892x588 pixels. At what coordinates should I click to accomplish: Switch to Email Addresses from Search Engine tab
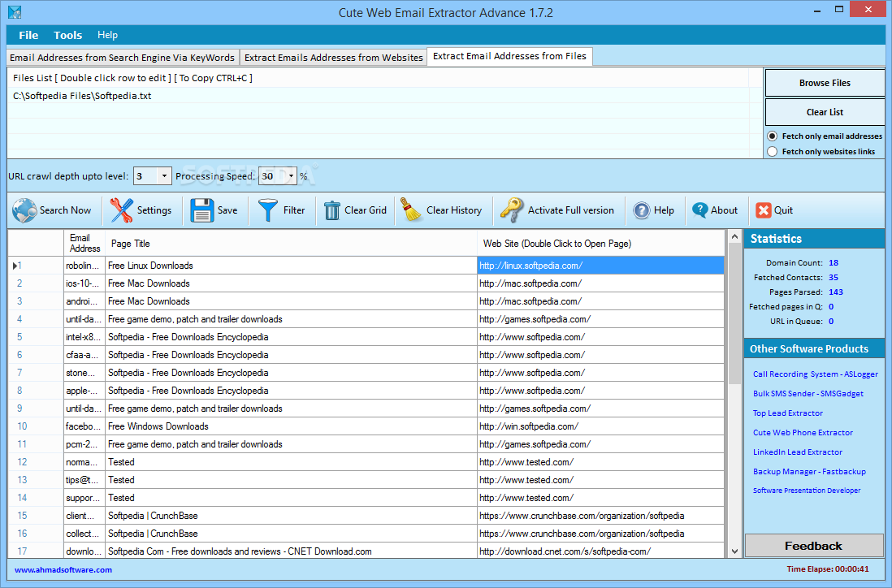[x=123, y=58]
